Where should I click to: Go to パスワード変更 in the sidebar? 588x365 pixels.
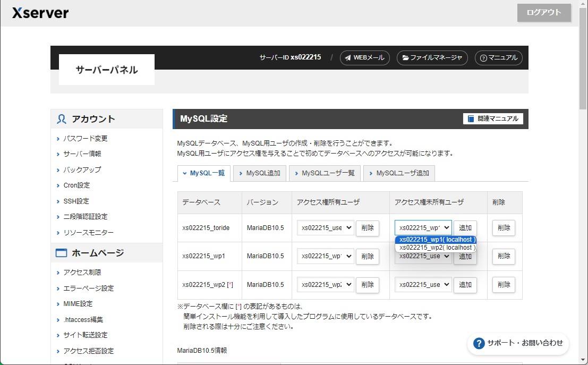pos(86,139)
